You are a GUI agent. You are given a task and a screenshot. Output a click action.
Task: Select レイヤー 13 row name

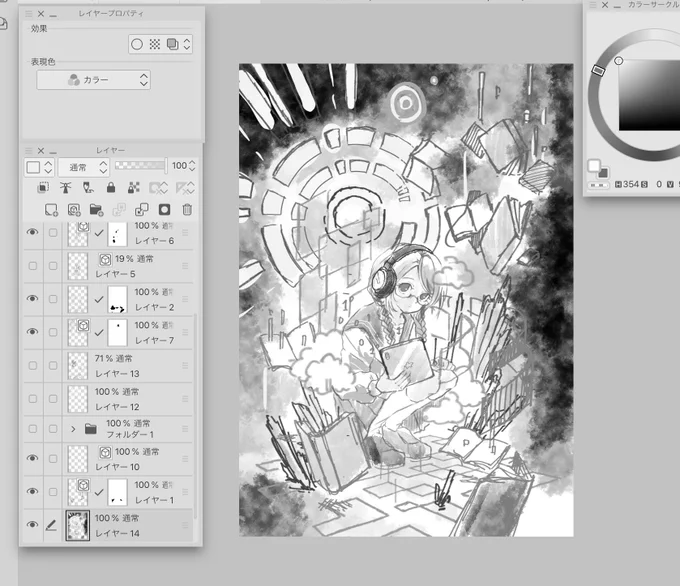click(117, 374)
